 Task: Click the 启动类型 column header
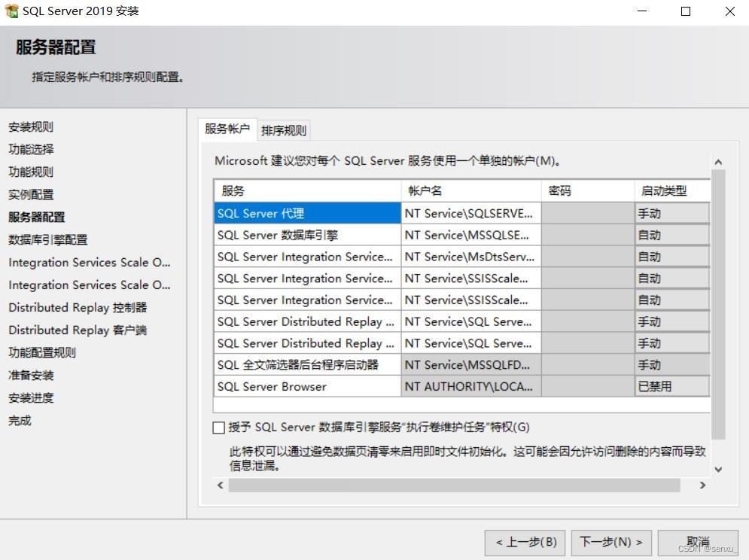(x=672, y=191)
